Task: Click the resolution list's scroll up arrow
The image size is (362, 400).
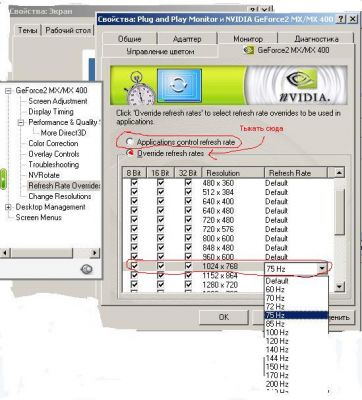Action: tap(339, 172)
